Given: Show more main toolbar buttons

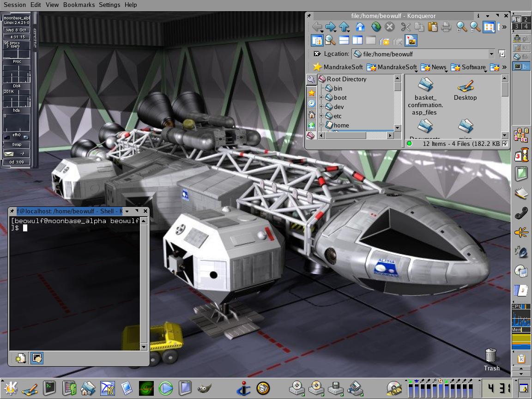Looking at the screenshot, I should tap(504, 27).
